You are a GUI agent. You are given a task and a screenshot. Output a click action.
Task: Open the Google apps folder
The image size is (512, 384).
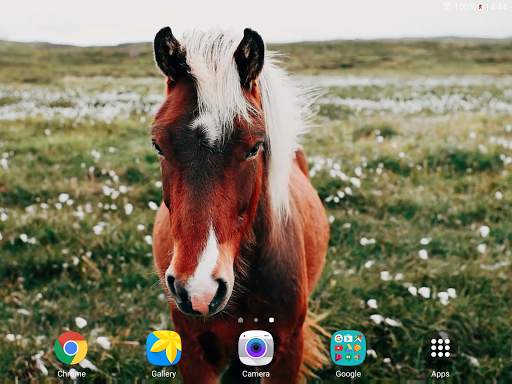[x=348, y=348]
